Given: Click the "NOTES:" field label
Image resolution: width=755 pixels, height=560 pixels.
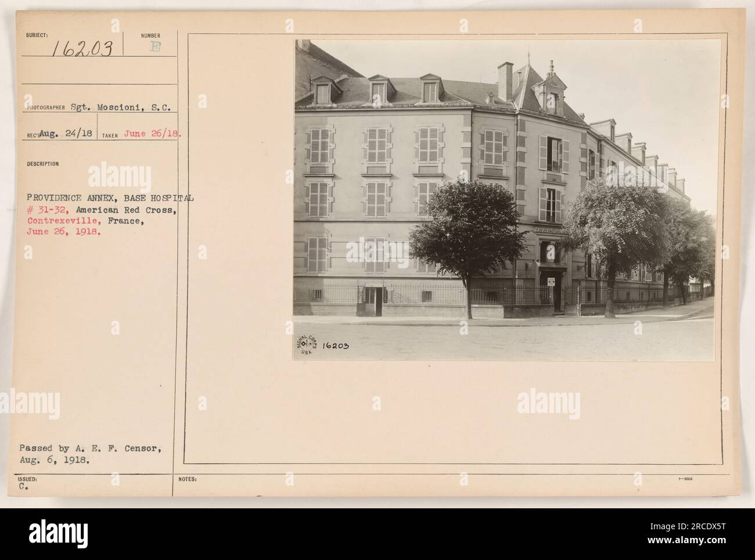Looking at the screenshot, I should coord(188,480).
